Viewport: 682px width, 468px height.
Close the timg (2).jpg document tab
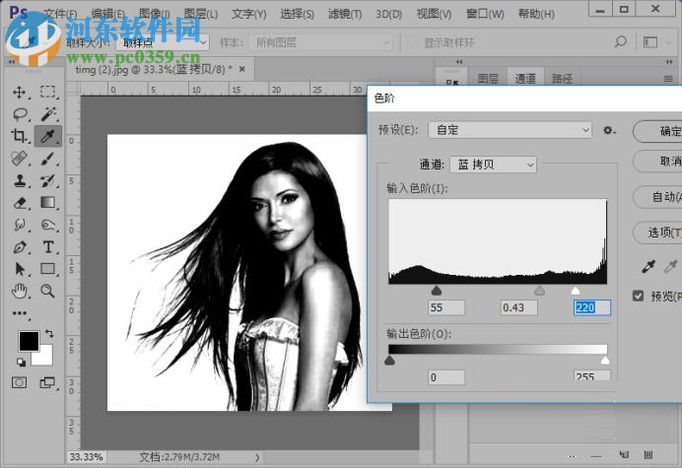point(242,69)
